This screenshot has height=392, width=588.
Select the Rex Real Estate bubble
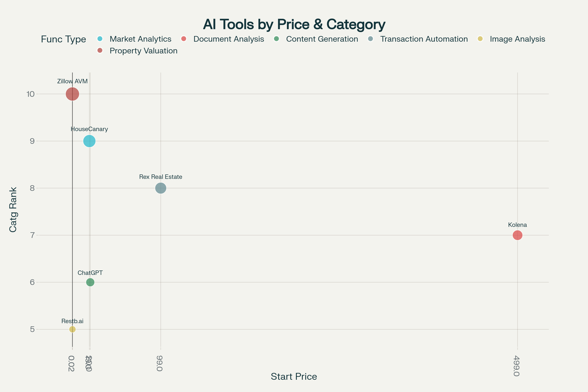(161, 188)
